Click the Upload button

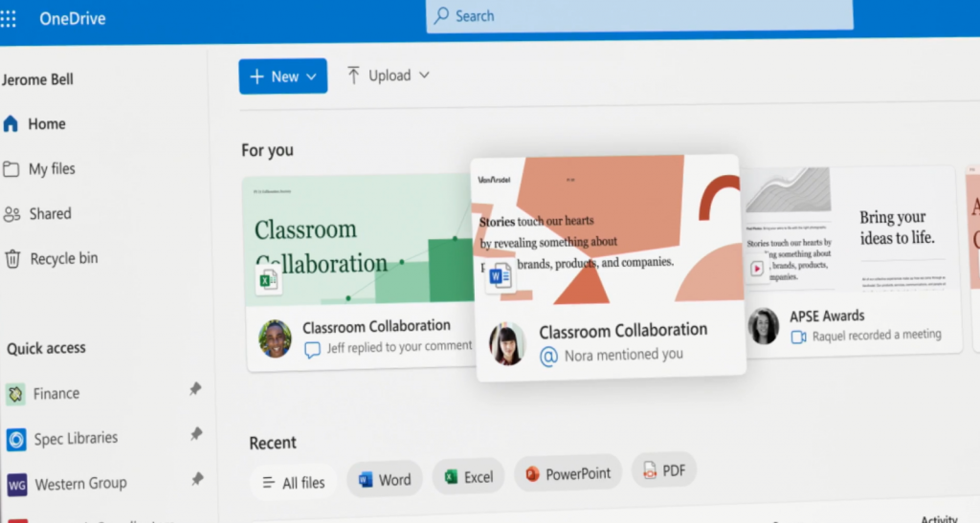coord(389,76)
